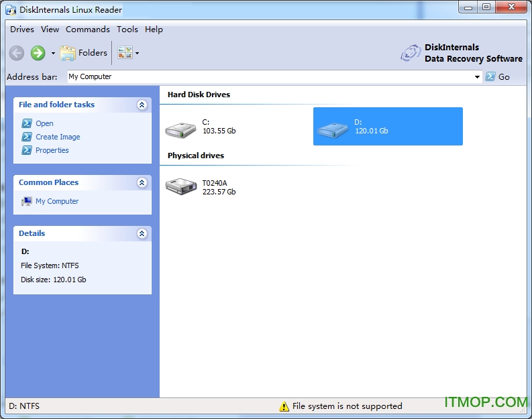Collapse the Common Places panel
This screenshot has height=419, width=532.
pyautogui.click(x=142, y=183)
